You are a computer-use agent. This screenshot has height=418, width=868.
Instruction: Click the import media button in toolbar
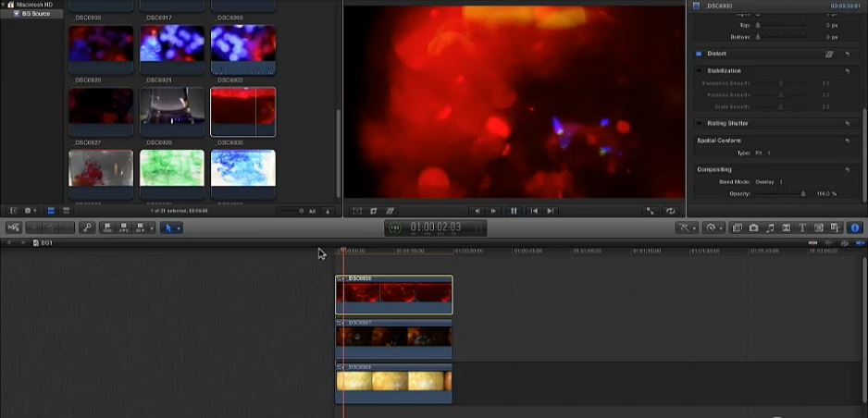(14, 227)
